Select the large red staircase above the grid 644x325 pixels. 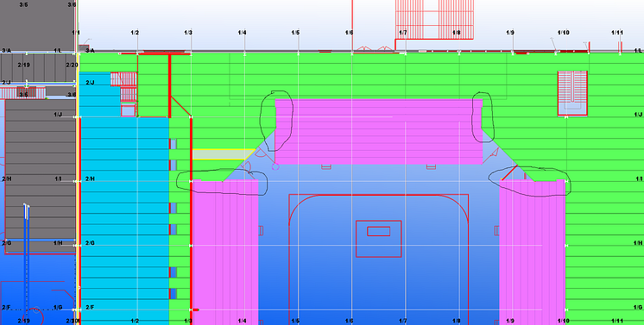tap(434, 20)
